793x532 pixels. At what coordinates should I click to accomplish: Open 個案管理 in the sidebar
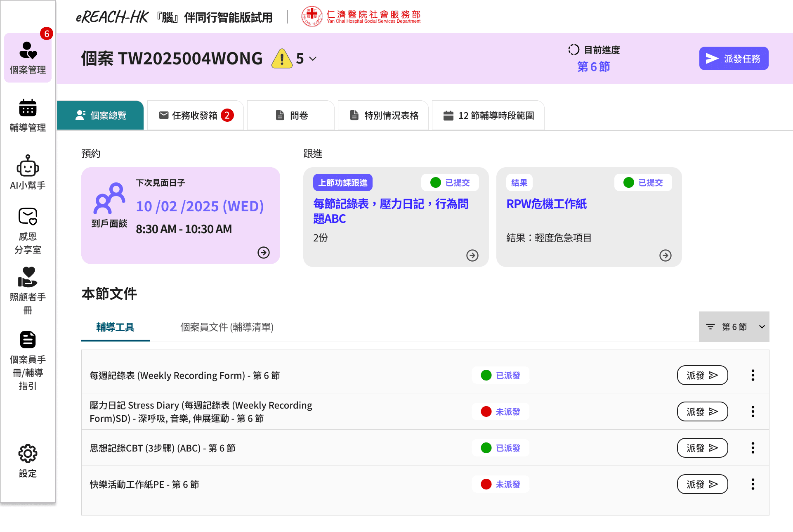coord(28,58)
